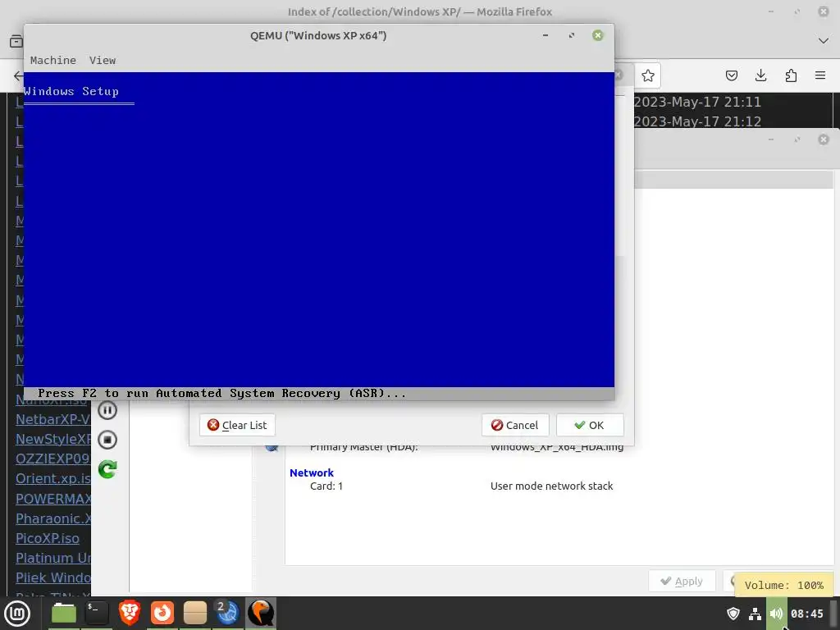The image size is (840, 630).
Task: Open the Firefox hamburger menu
Action: click(x=820, y=75)
